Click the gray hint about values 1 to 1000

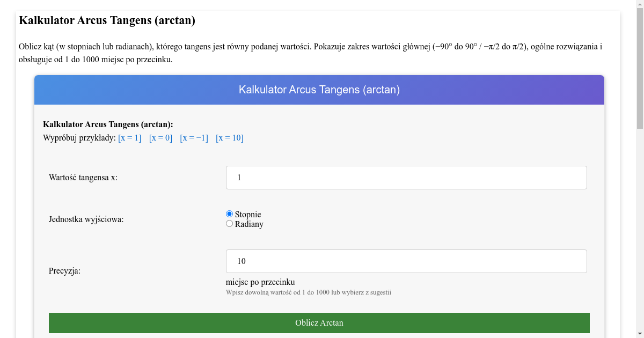coord(309,292)
